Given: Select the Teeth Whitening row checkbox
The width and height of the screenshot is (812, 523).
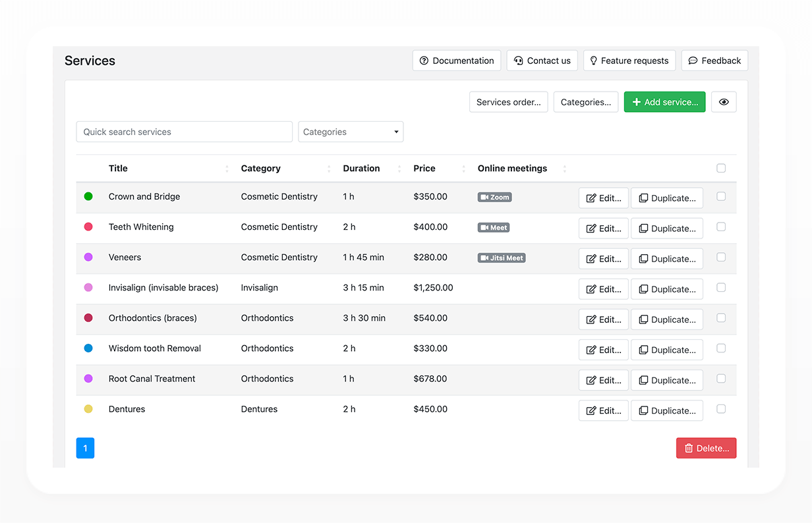Looking at the screenshot, I should (721, 227).
